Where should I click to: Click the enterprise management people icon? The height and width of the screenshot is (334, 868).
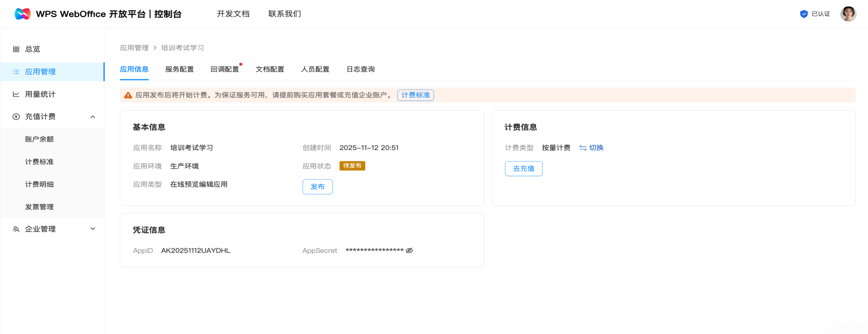(x=16, y=229)
